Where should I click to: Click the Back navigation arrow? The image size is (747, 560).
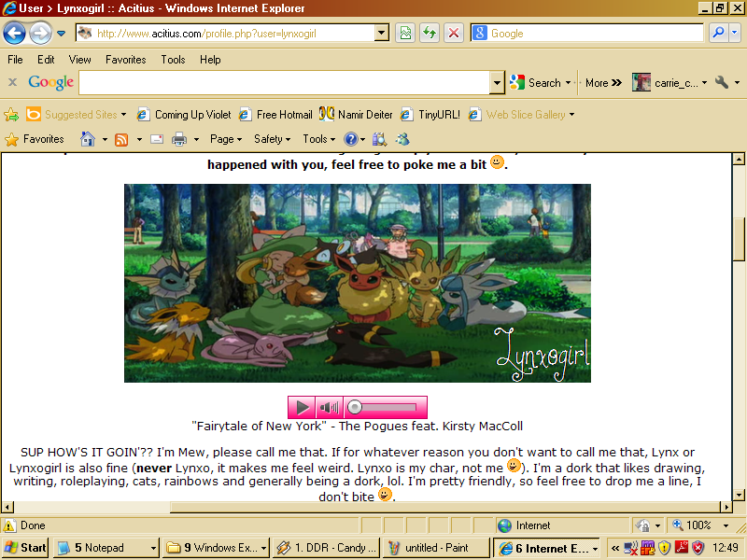[x=15, y=34]
